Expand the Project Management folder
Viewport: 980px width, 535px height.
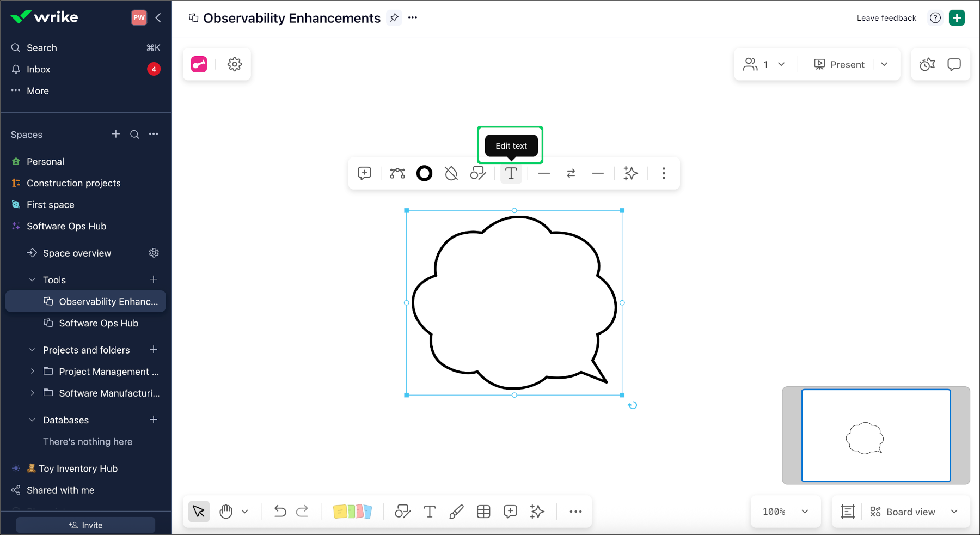click(x=33, y=371)
